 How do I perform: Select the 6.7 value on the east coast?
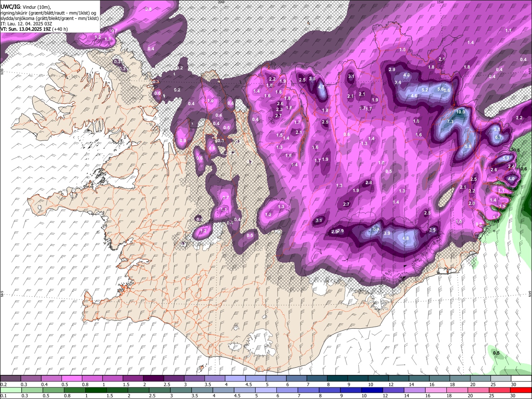click(499, 138)
